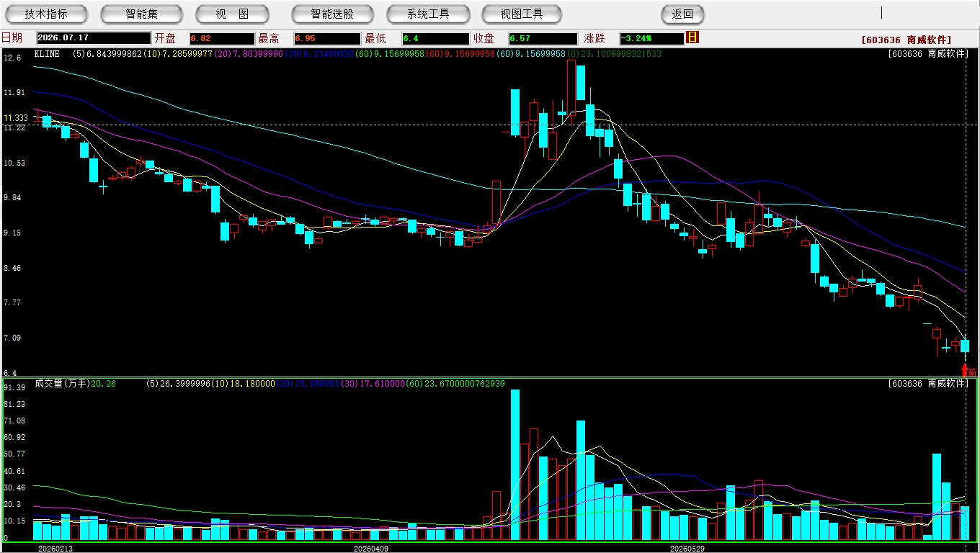
Task: Click the 9.84 price axis label
Action: click(14, 198)
